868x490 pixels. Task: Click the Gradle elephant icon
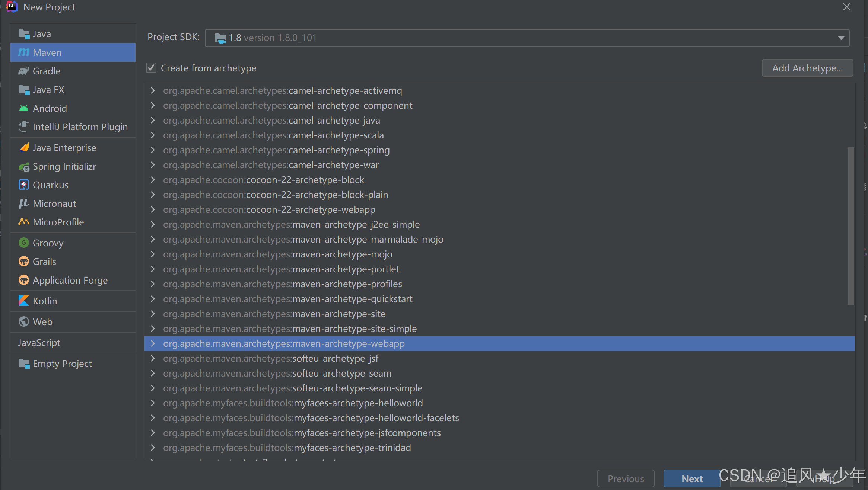coord(24,71)
